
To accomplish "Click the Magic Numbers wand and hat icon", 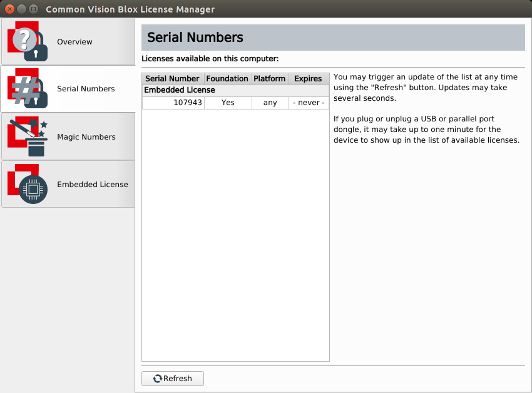I will tap(28, 136).
